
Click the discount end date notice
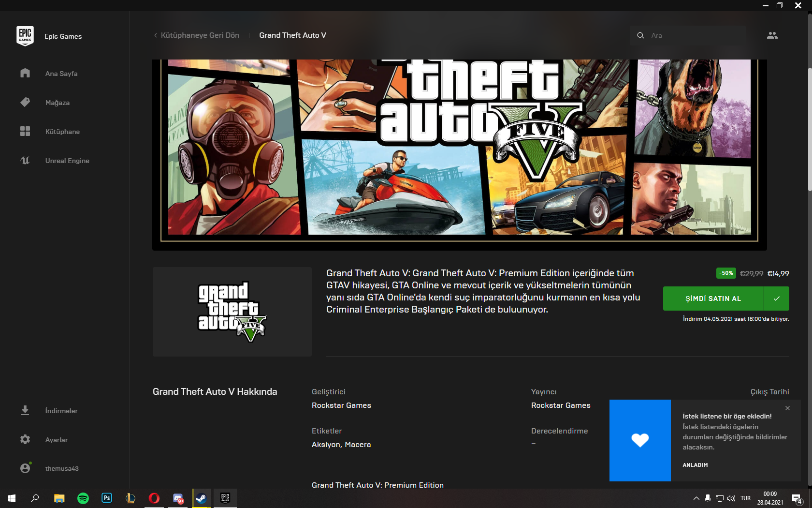(736, 319)
